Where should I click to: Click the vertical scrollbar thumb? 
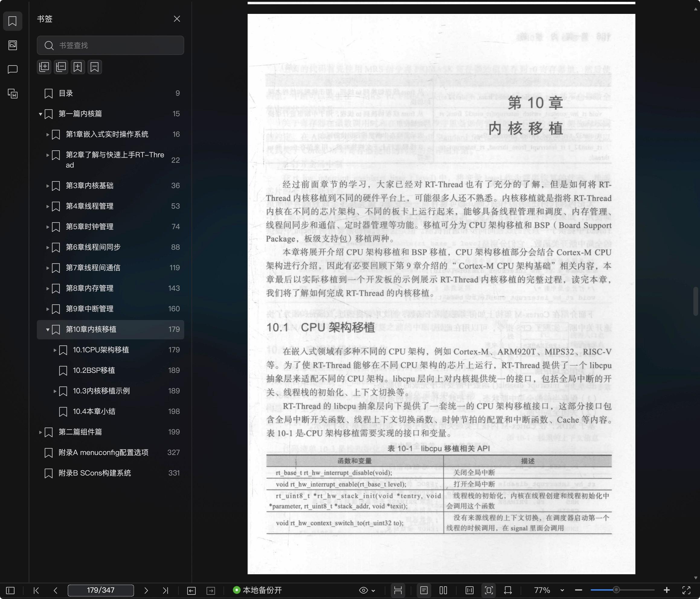695,301
